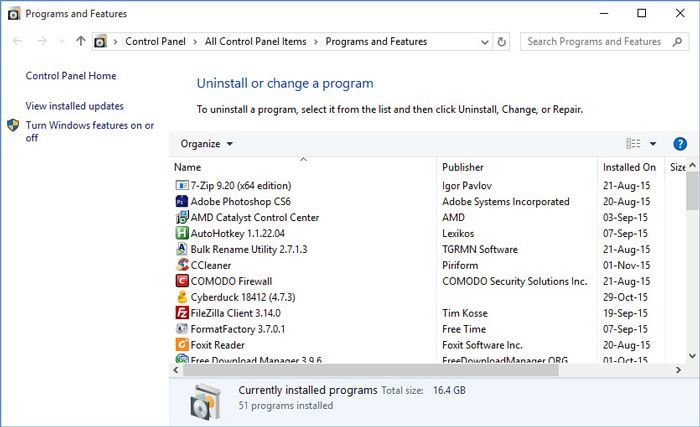The width and height of the screenshot is (700, 427).
Task: Refresh the address bar location
Action: pyautogui.click(x=501, y=42)
